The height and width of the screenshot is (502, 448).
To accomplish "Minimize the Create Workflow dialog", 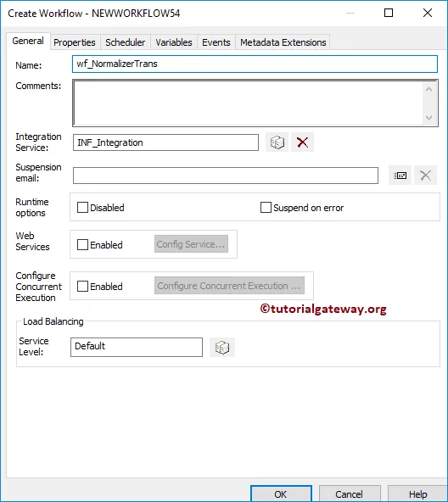I will click(x=350, y=13).
